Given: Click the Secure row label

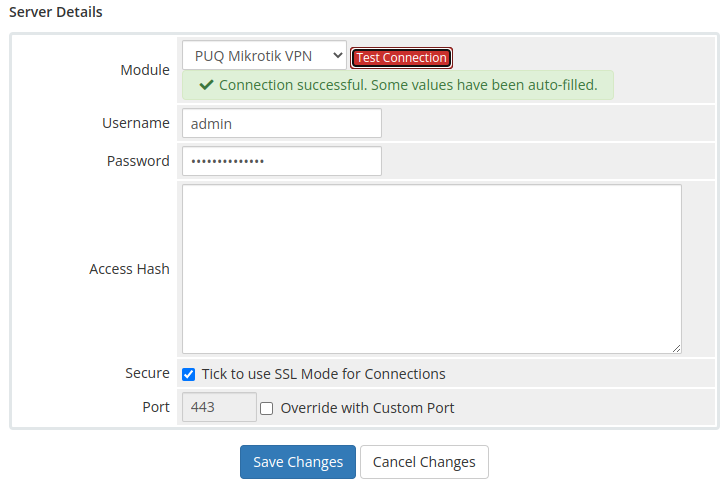Looking at the screenshot, I should click(147, 373).
